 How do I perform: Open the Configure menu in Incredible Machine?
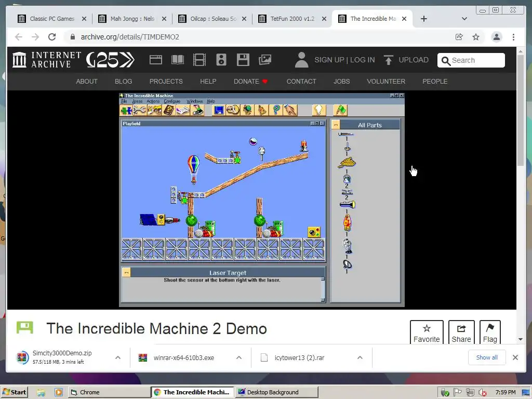pos(172,101)
